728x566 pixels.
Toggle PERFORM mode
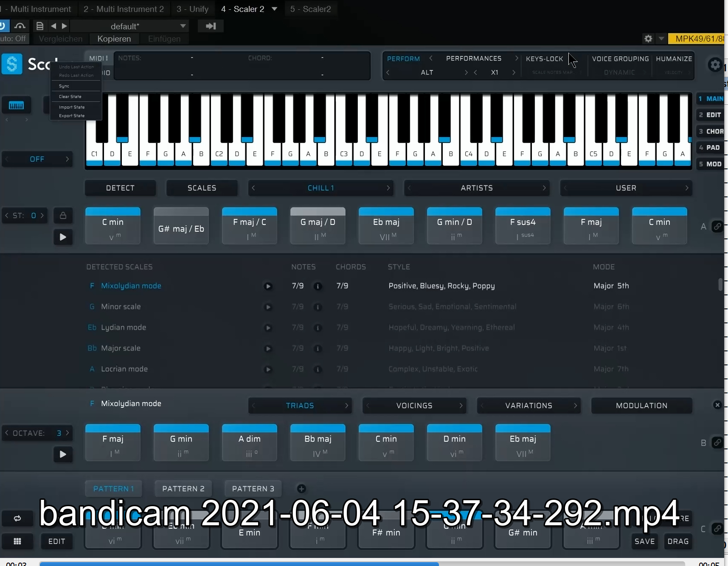click(x=403, y=59)
